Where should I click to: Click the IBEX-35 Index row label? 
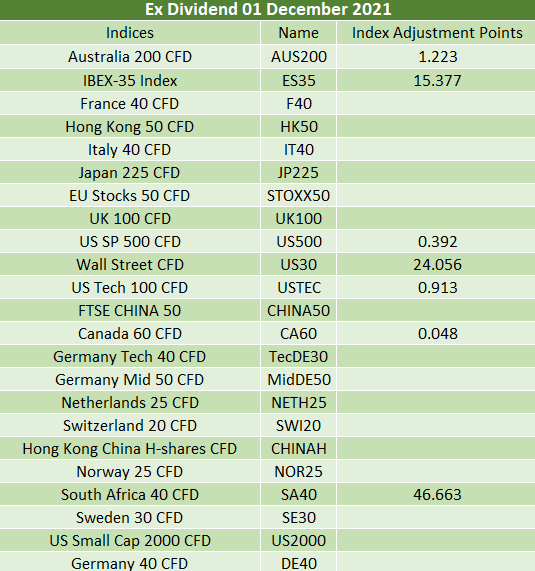(x=130, y=80)
